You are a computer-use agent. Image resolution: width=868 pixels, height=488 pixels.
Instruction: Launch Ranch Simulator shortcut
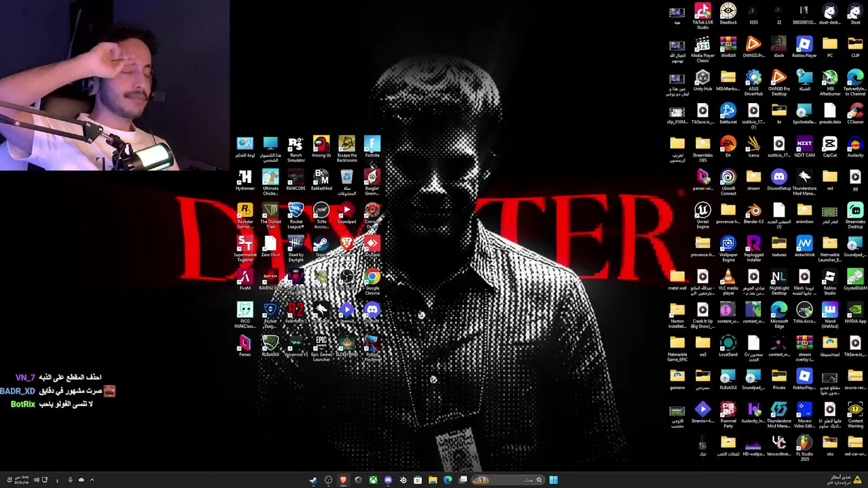(x=296, y=150)
